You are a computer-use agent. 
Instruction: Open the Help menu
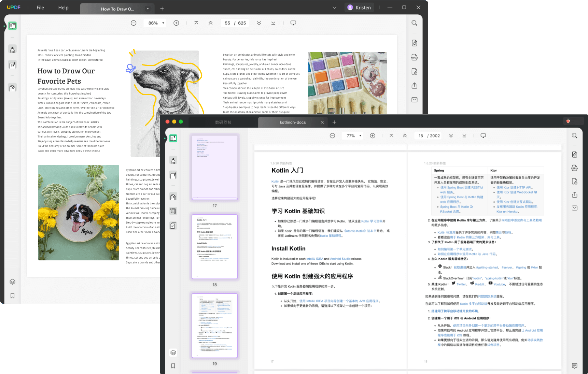[63, 8]
